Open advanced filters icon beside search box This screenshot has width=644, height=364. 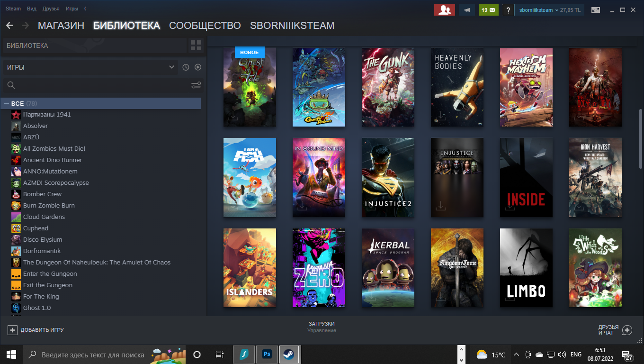(x=196, y=85)
